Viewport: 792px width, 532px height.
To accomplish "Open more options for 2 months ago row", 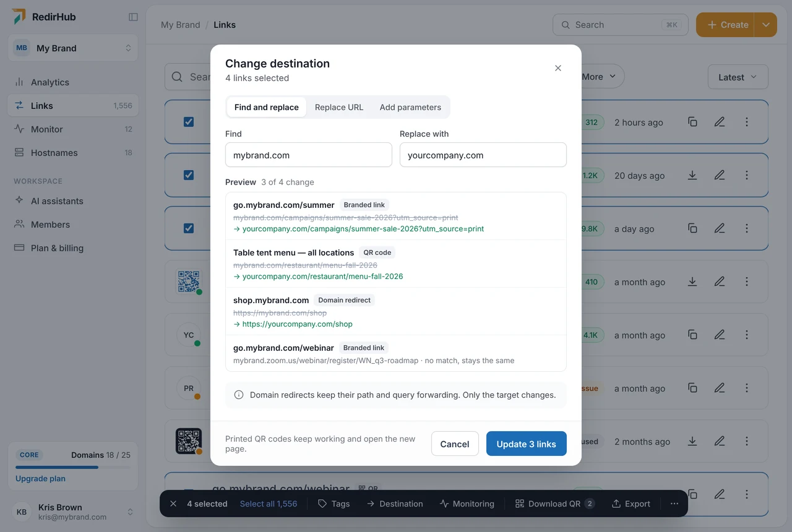I will [747, 441].
